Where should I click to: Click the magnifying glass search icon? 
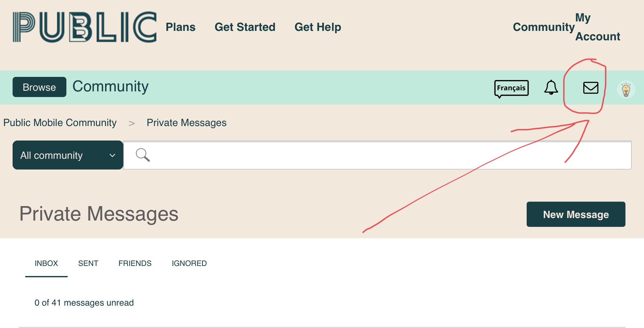143,155
